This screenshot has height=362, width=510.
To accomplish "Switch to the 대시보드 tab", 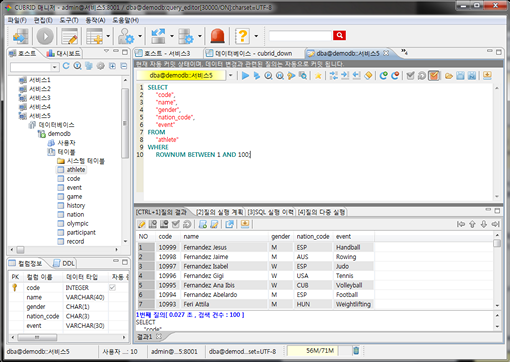I will point(64,53).
